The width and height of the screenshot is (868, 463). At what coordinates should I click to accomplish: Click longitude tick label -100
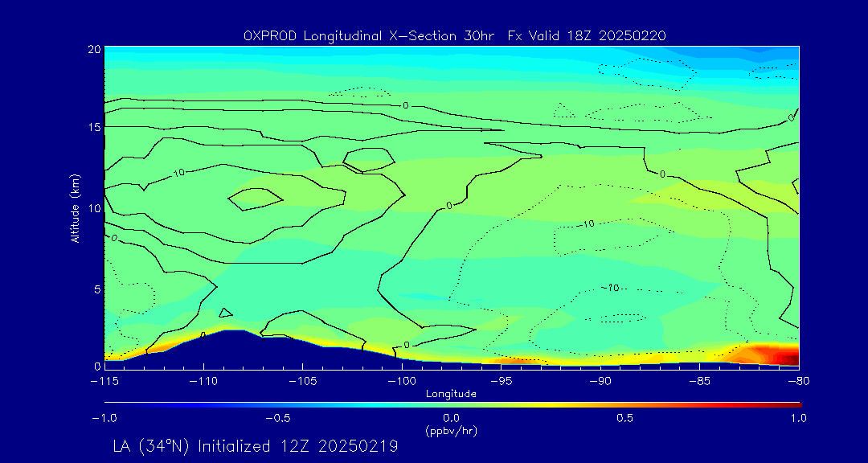click(402, 382)
